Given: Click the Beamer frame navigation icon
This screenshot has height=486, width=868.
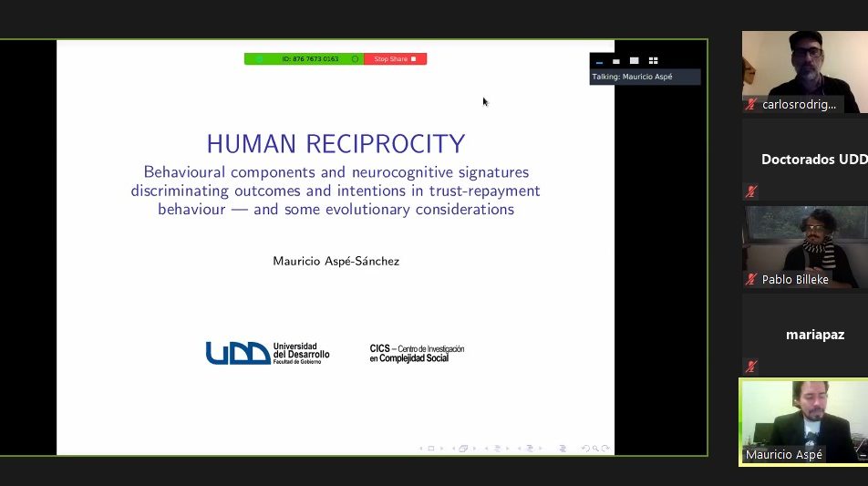Looking at the screenshot, I should coord(463,449).
